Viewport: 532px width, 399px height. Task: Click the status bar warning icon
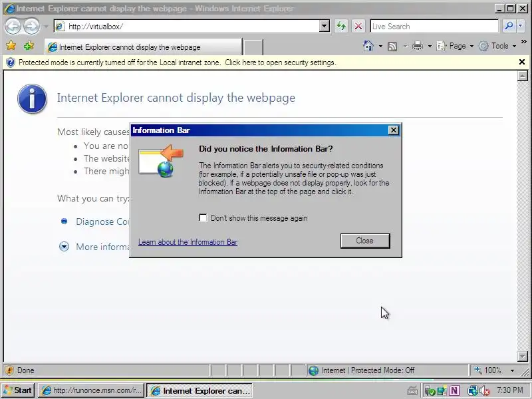click(9, 370)
